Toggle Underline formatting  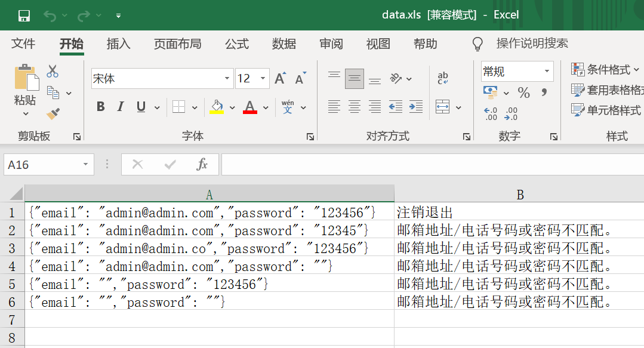pyautogui.click(x=141, y=107)
